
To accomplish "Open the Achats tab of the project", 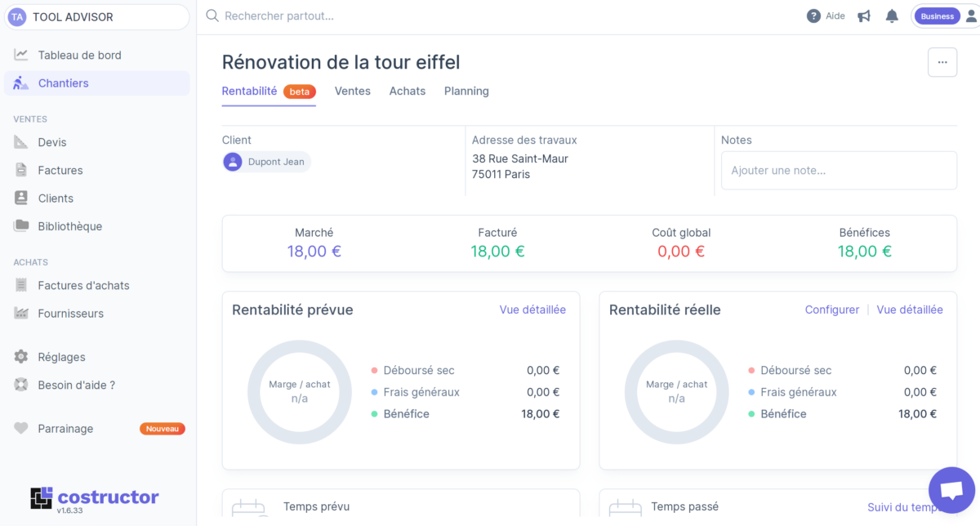I will [407, 91].
